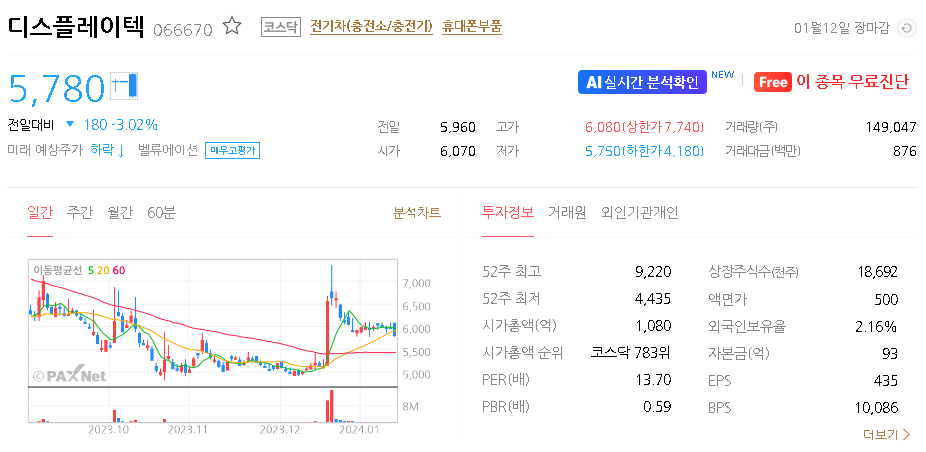This screenshot has width=926, height=452.
Task: Refresh quote with circular arrow icon
Action: click(x=905, y=28)
